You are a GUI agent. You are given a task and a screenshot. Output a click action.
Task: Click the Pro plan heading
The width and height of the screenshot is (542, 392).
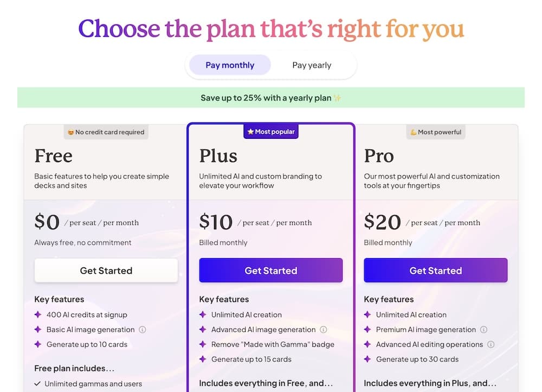(379, 156)
